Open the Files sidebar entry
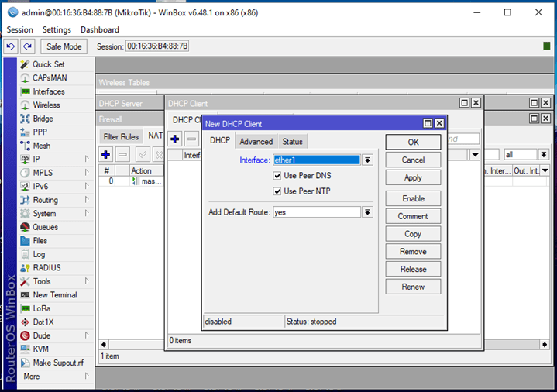This screenshot has height=392, width=557. tap(40, 241)
